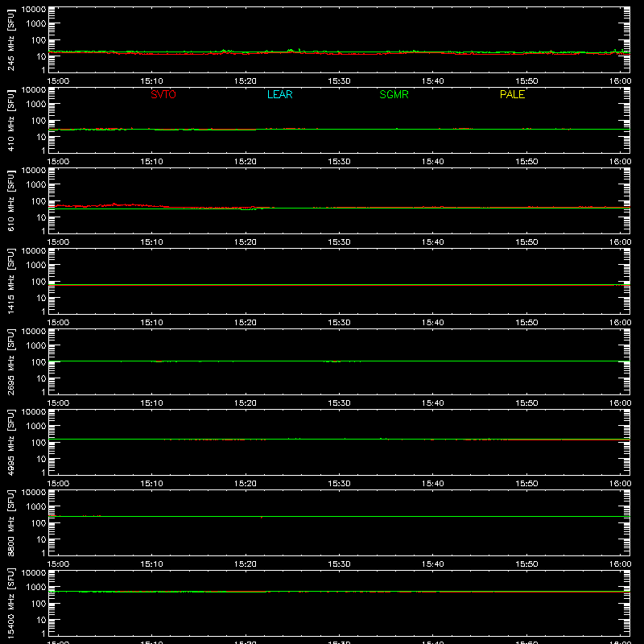Select the 245 MHz [SFU] axis title

pyautogui.click(x=10, y=39)
